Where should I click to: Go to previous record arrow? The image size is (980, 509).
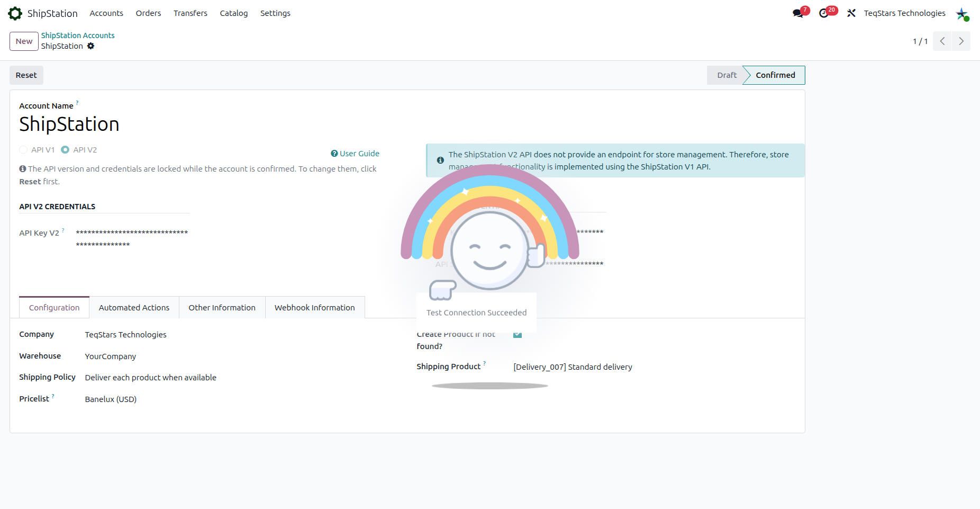tap(942, 41)
